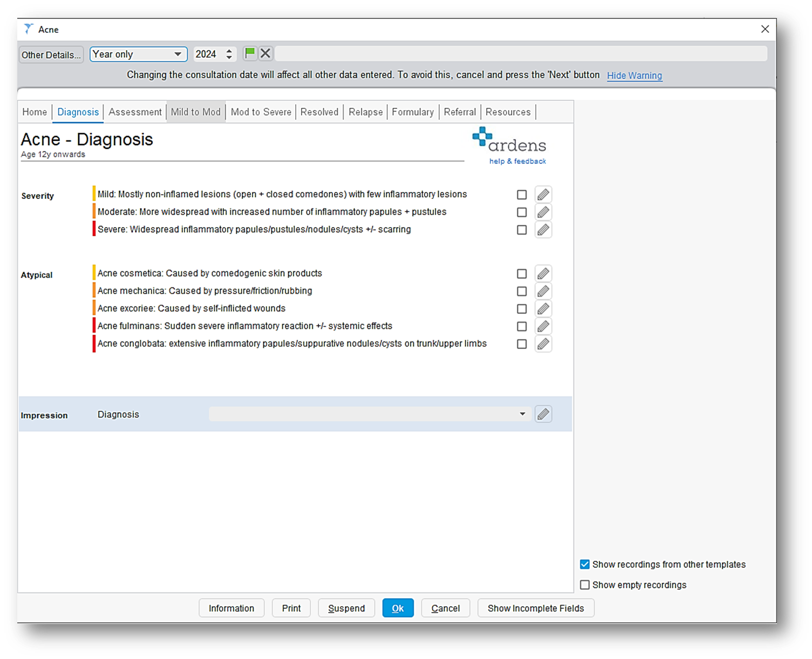Confirm with the Ok button
The height and width of the screenshot is (659, 812).
[398, 608]
